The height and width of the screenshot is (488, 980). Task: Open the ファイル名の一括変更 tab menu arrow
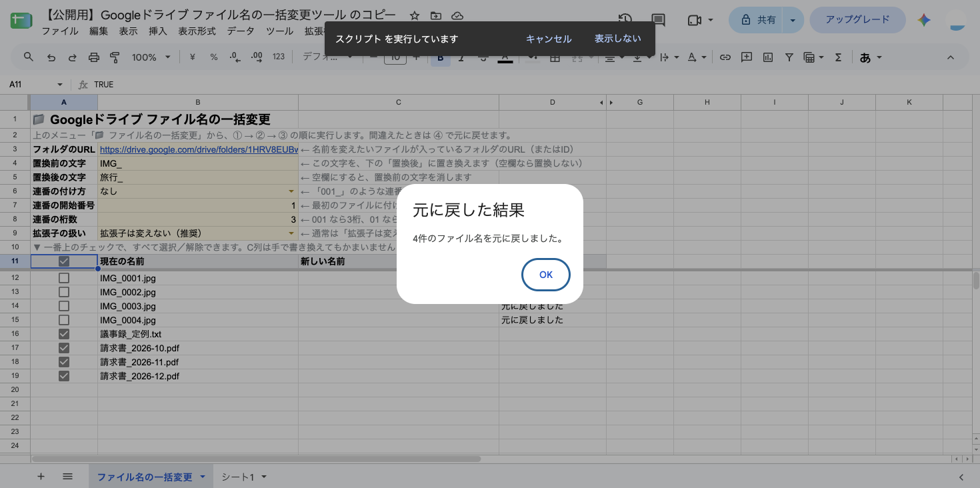click(202, 477)
